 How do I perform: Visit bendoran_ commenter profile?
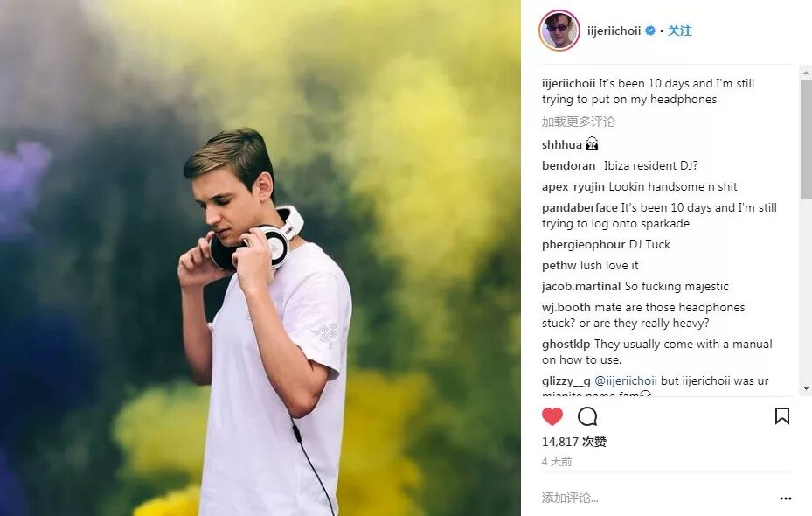coord(571,166)
